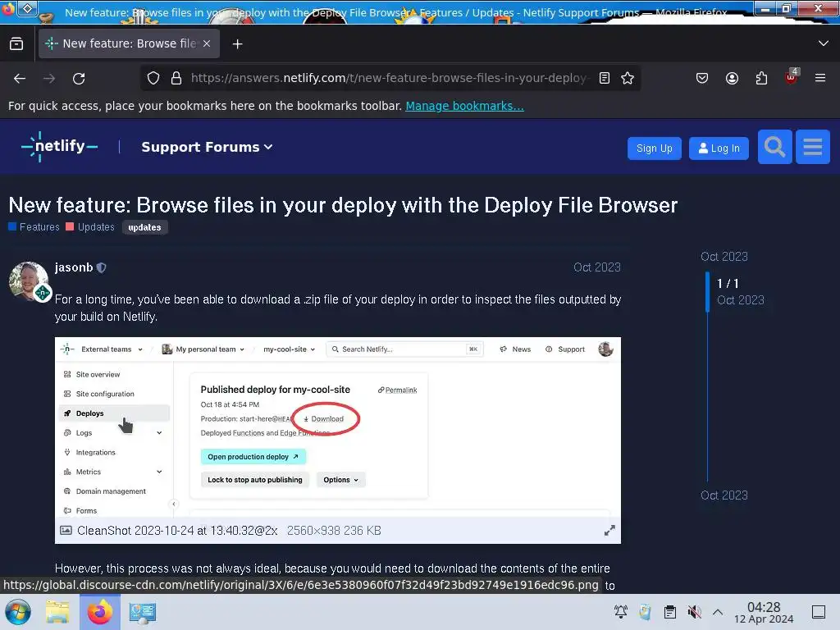Open tracking protection shield icon
This screenshot has height=630, width=840.
point(153,78)
